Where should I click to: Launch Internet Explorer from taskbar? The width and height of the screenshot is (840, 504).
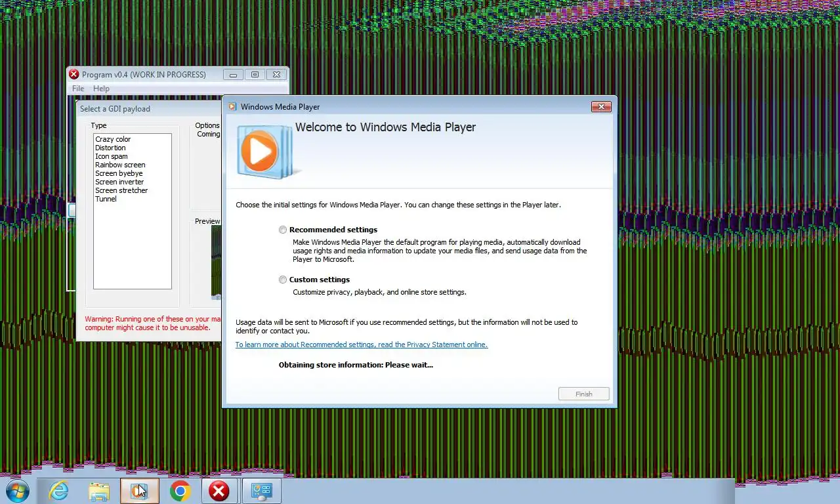tap(58, 491)
